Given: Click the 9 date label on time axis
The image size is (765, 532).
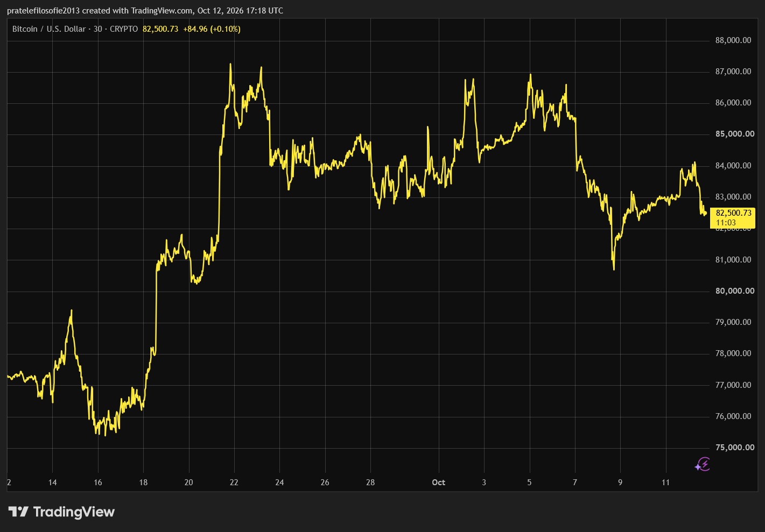Looking at the screenshot, I should click(620, 483).
